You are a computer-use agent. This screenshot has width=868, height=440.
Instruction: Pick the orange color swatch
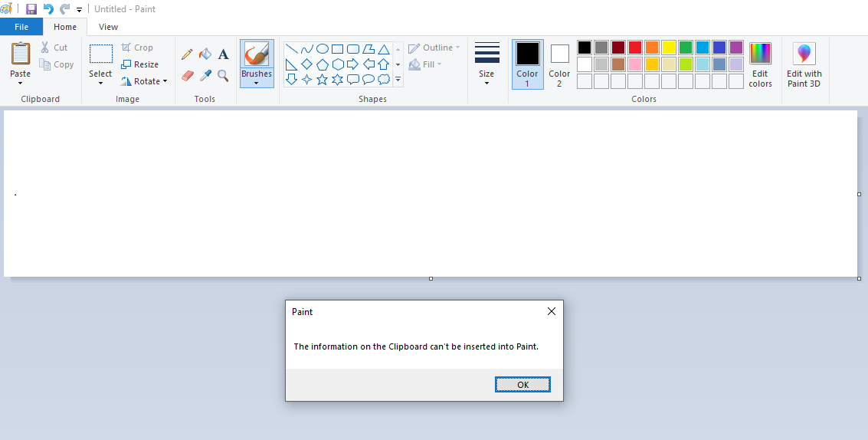(652, 48)
